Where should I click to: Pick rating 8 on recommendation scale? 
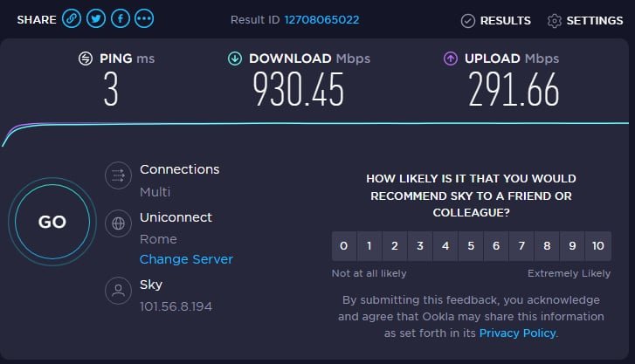pos(548,246)
